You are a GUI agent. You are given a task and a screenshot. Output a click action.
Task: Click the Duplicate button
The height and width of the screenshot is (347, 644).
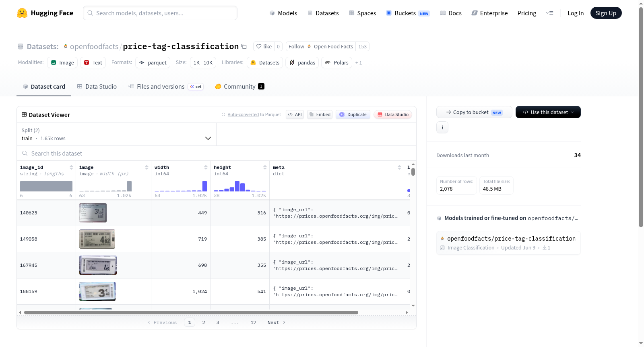click(353, 114)
